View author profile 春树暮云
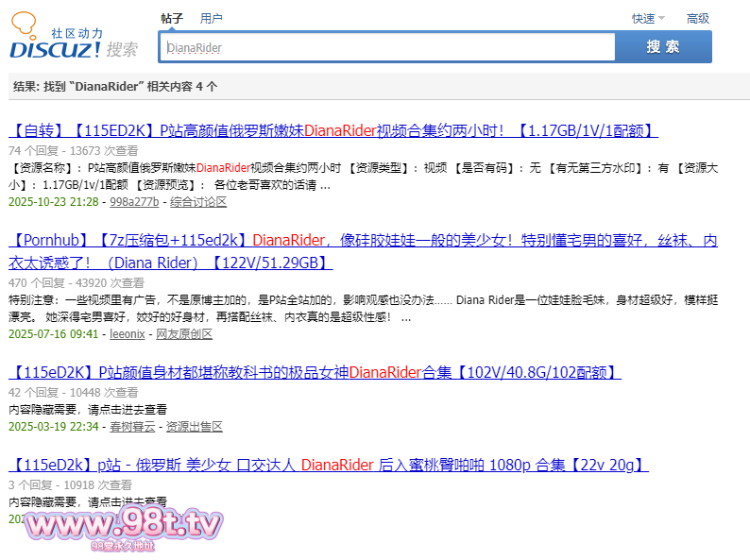Screen dimensions: 750x560 pyautogui.click(x=131, y=426)
